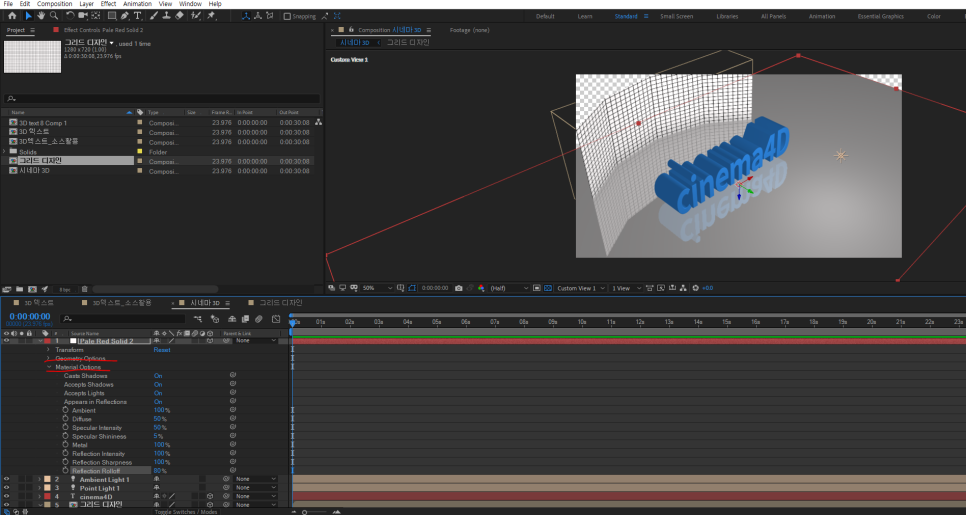Expand the Ambient Light 1 layer
The width and height of the screenshot is (966, 515).
[40, 479]
